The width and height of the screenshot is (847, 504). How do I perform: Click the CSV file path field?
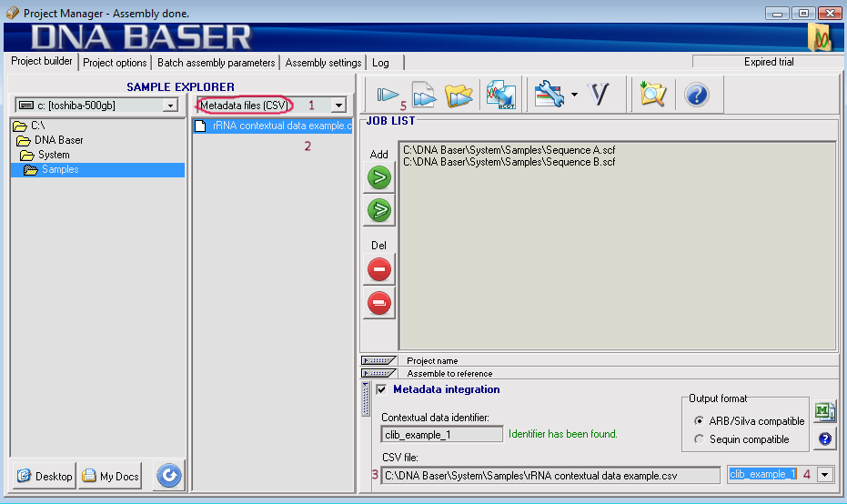point(550,476)
